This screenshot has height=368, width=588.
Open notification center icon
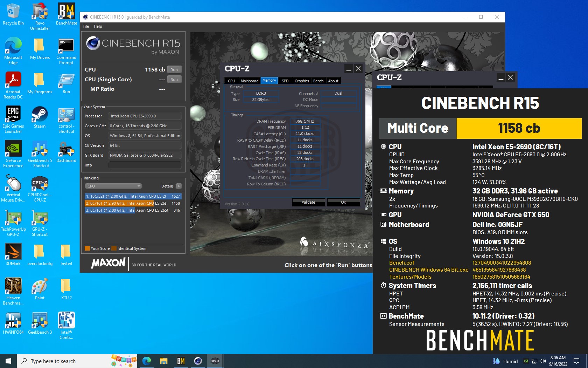tap(576, 361)
